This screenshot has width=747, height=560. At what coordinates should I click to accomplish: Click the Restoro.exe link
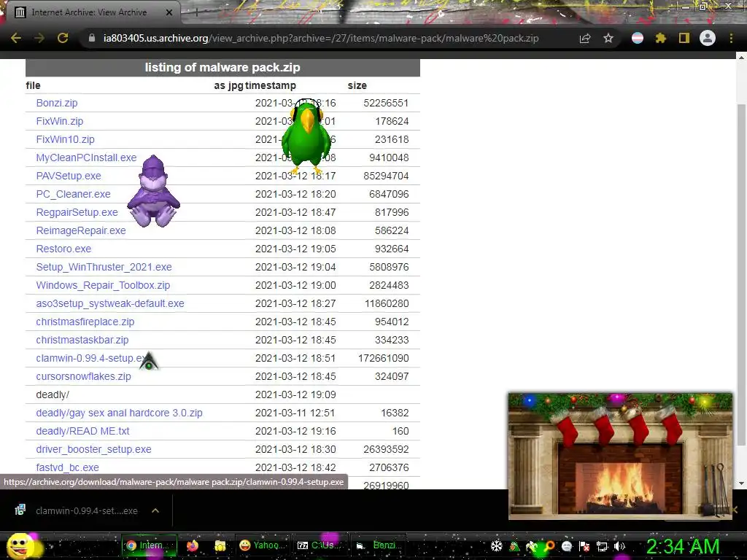click(63, 249)
